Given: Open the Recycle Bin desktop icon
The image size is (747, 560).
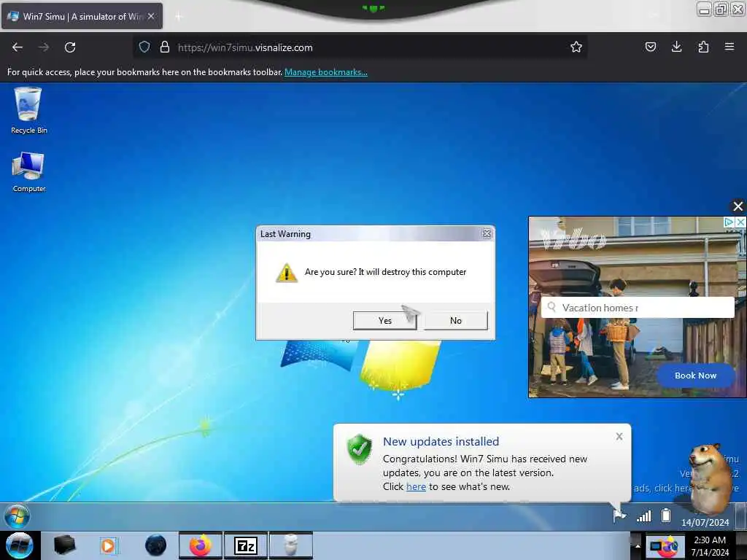Looking at the screenshot, I should click(x=28, y=111).
